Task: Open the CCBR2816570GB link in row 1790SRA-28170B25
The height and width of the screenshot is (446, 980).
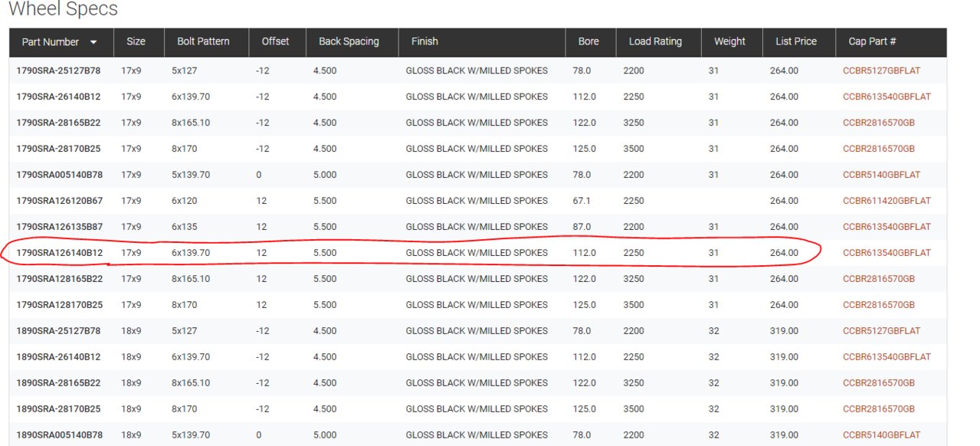Action: (x=879, y=149)
